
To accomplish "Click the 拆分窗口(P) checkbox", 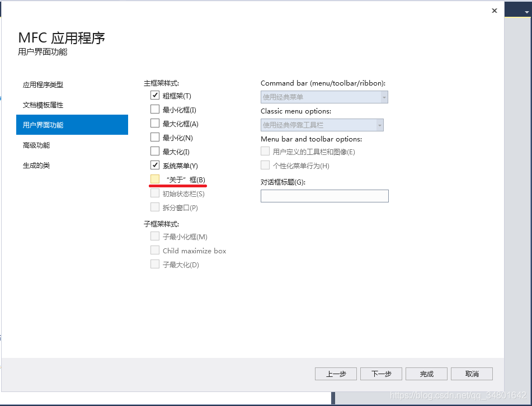I will pyautogui.click(x=155, y=207).
